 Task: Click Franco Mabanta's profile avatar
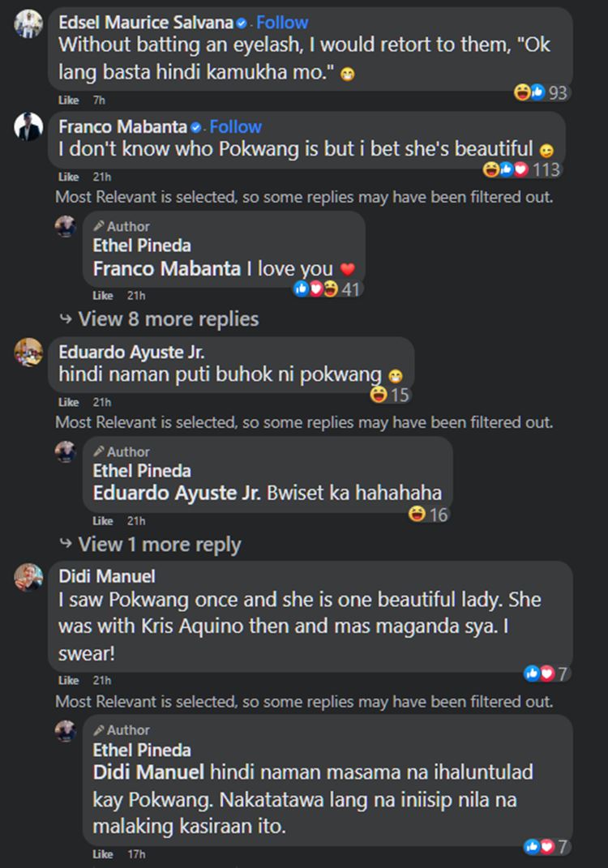[x=29, y=127]
